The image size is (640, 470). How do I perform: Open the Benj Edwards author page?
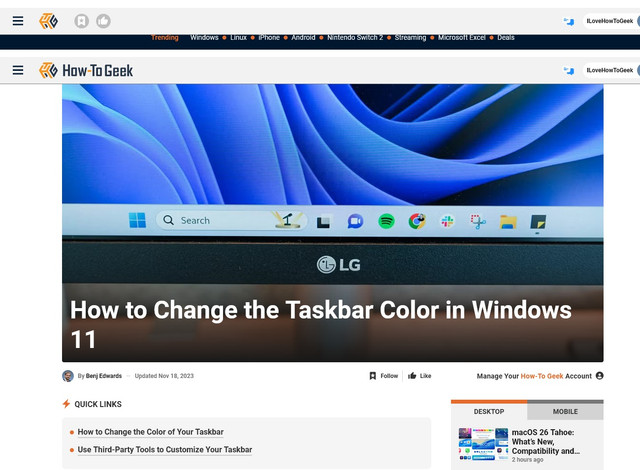[x=104, y=376]
